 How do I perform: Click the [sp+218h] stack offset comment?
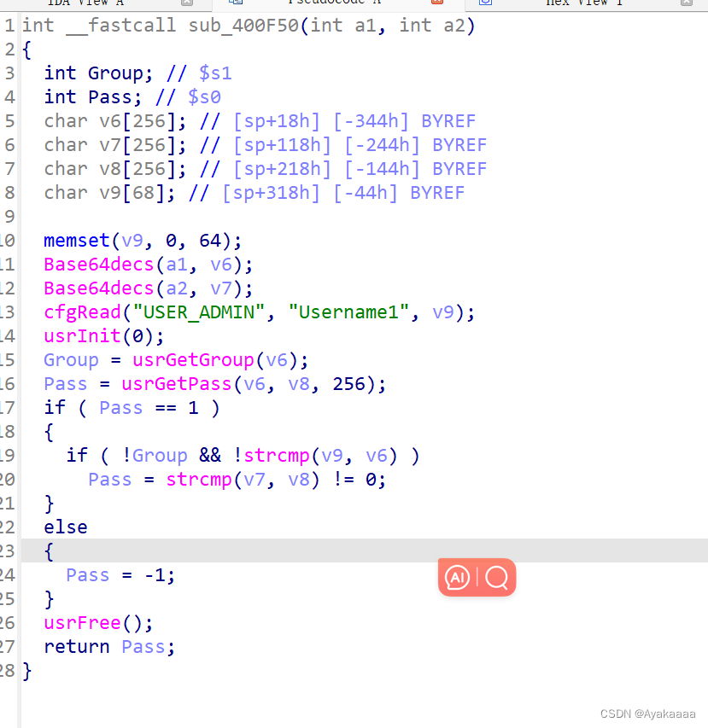point(282,169)
